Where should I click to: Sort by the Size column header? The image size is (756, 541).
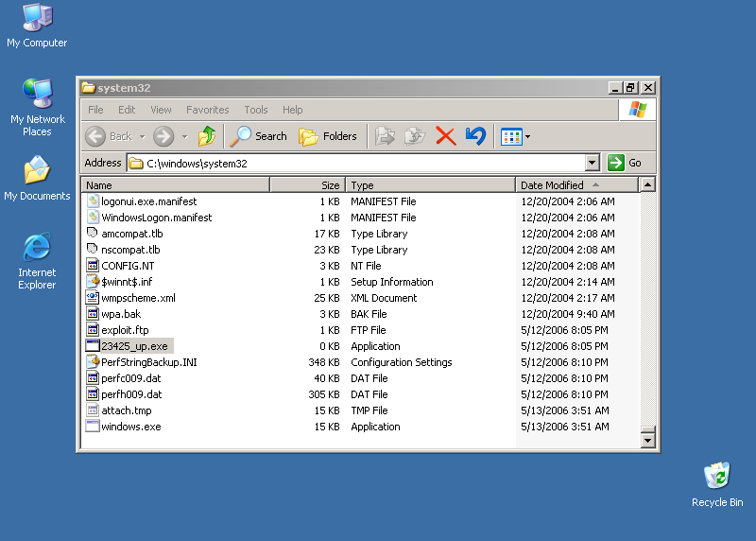[x=308, y=185]
